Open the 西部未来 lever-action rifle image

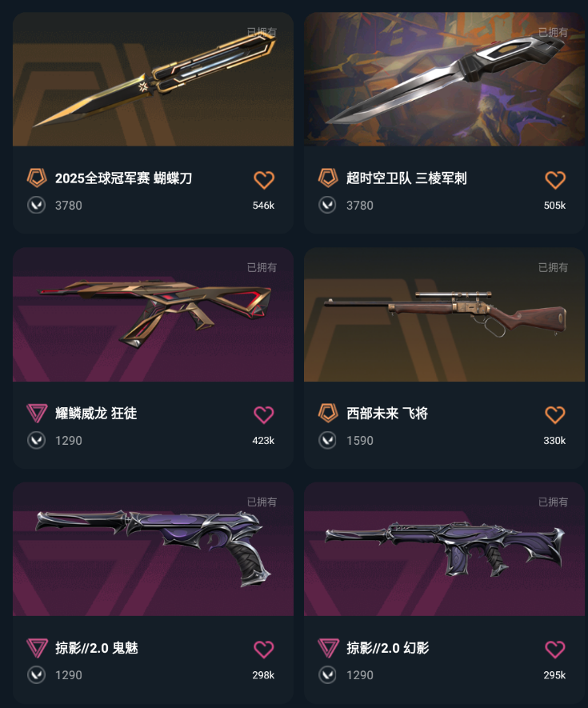(x=444, y=314)
